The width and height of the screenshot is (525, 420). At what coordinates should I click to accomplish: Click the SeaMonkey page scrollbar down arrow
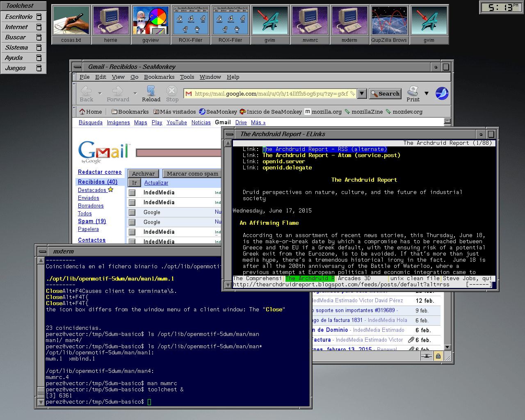447,347
